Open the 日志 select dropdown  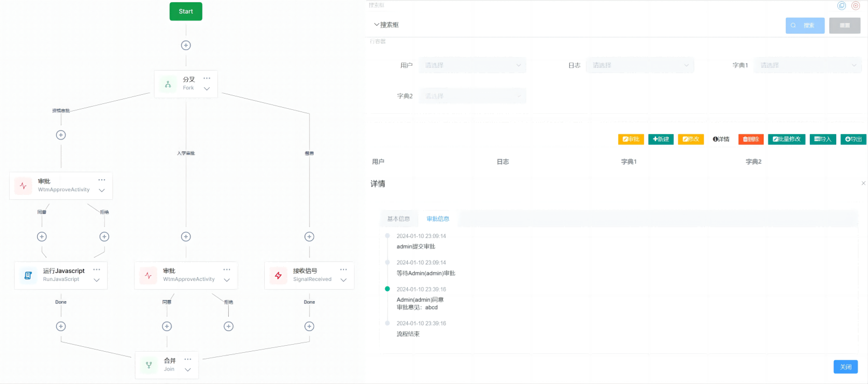640,65
